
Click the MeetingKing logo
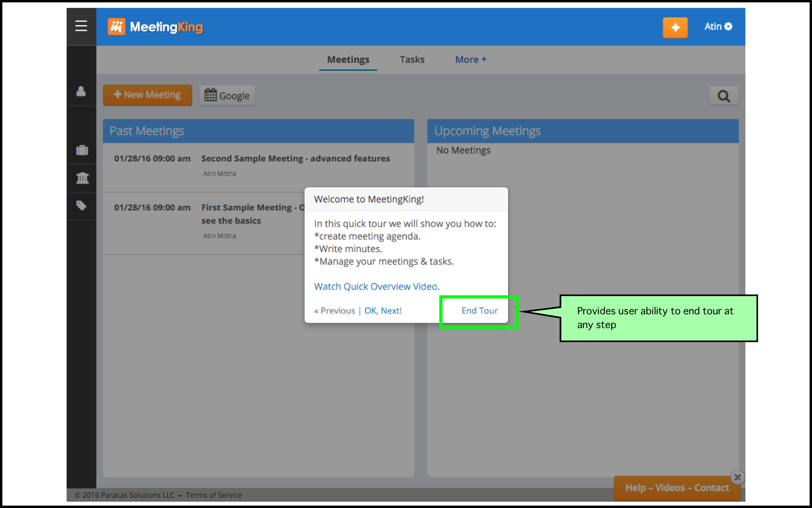tap(155, 27)
